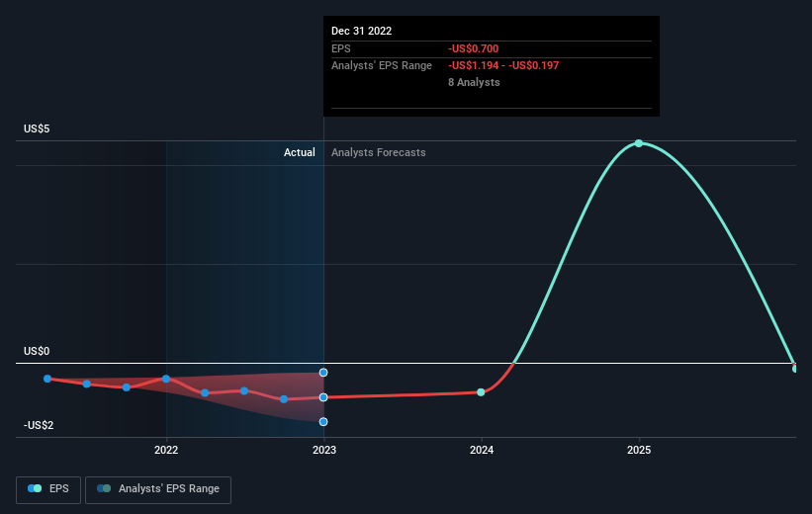Click the 8 Analysts text in tooltip
Screen dimensions: 812x514
click(474, 82)
